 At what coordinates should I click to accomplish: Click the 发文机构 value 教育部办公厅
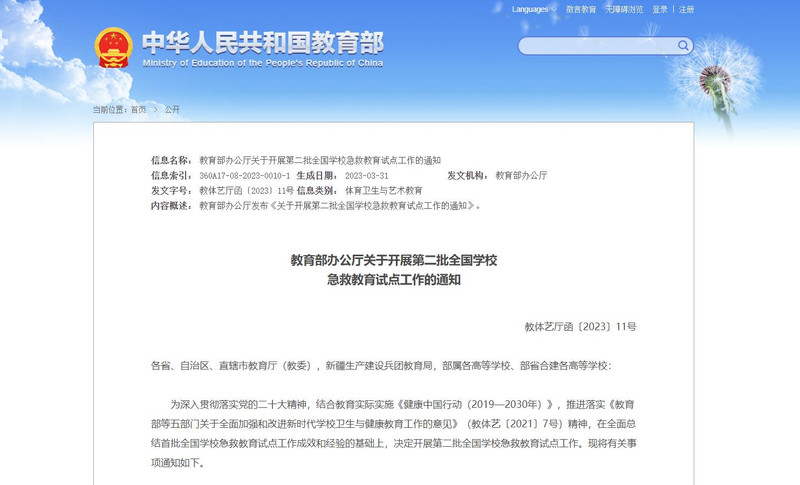click(521, 175)
